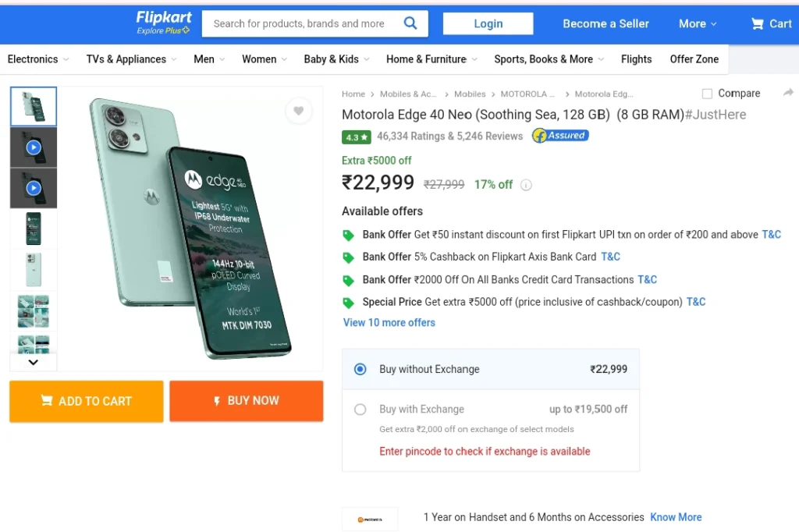Click the ADD TO CART button
Viewport: 799px width, 532px height.
pyautogui.click(x=86, y=401)
